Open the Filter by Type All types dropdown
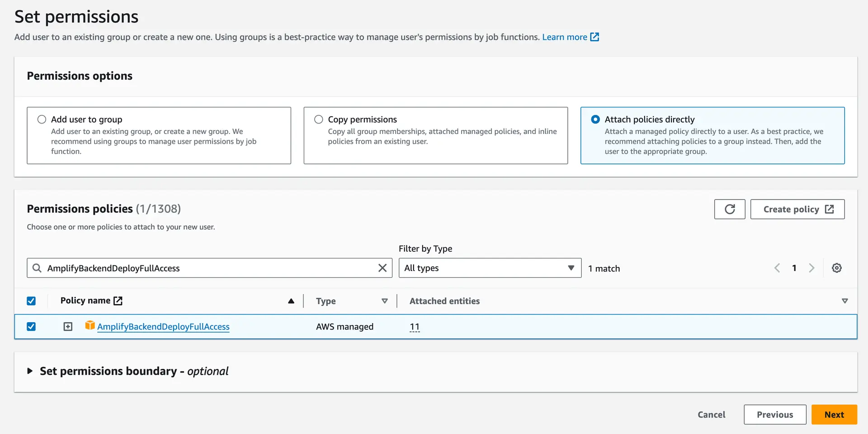 tap(490, 268)
